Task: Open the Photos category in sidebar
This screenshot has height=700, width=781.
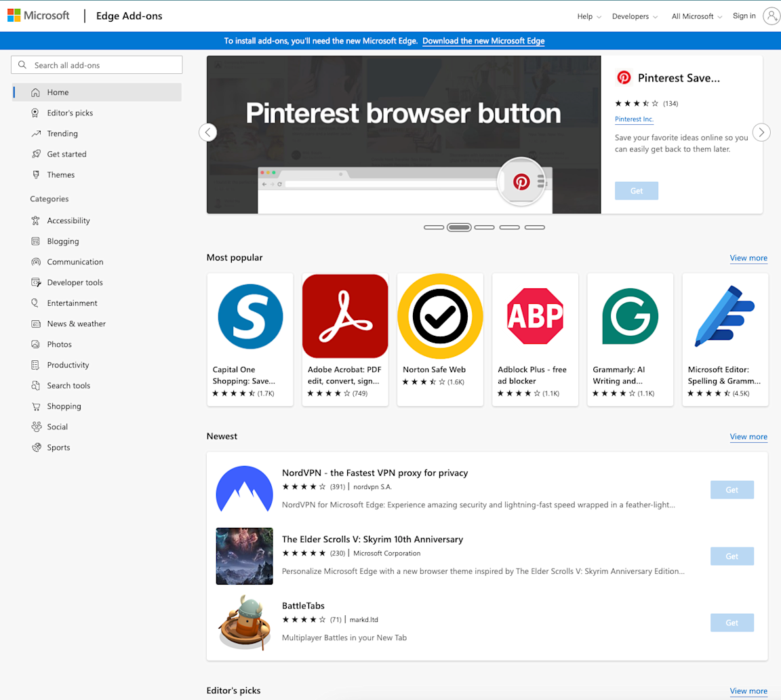Action: pyautogui.click(x=60, y=344)
